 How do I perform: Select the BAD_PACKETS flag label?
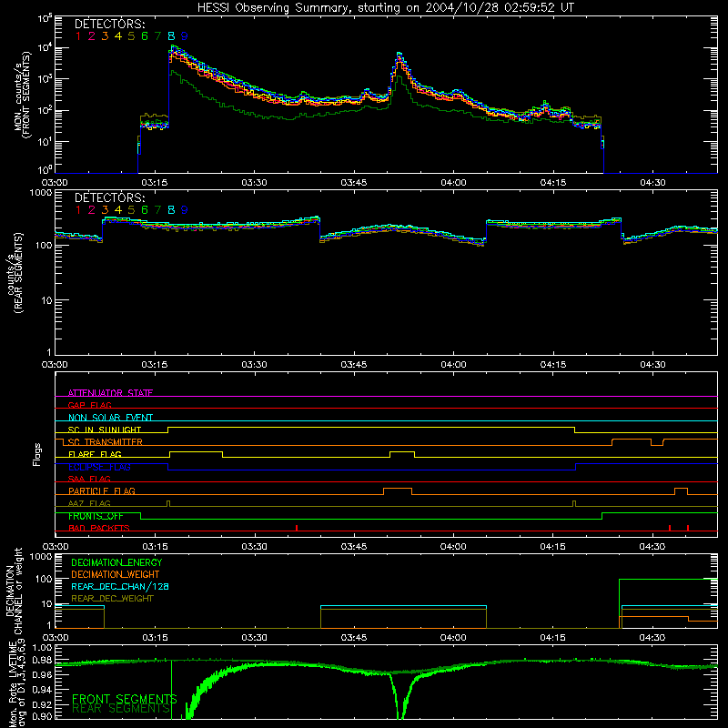(x=99, y=528)
